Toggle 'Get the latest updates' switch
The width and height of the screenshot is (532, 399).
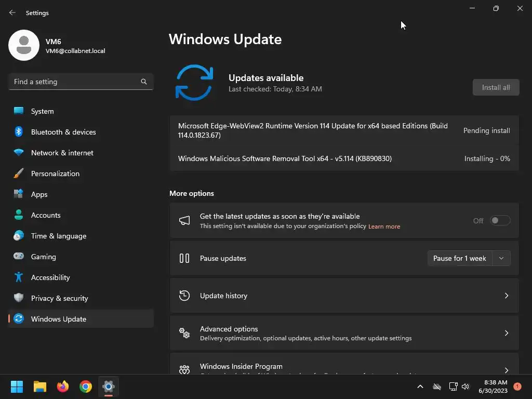click(500, 220)
